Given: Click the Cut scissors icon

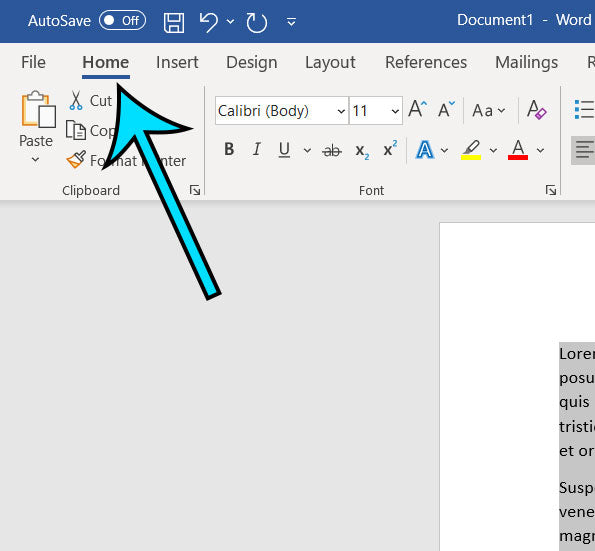Looking at the screenshot, I should point(76,101).
